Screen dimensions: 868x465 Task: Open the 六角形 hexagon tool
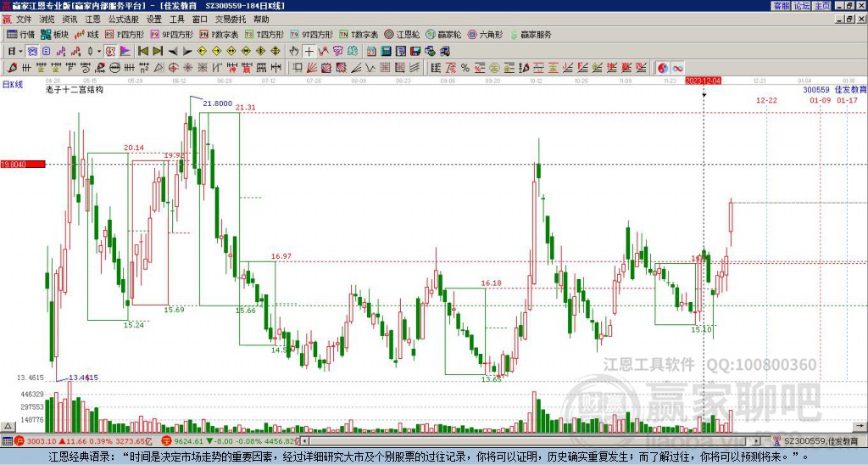coord(486,34)
